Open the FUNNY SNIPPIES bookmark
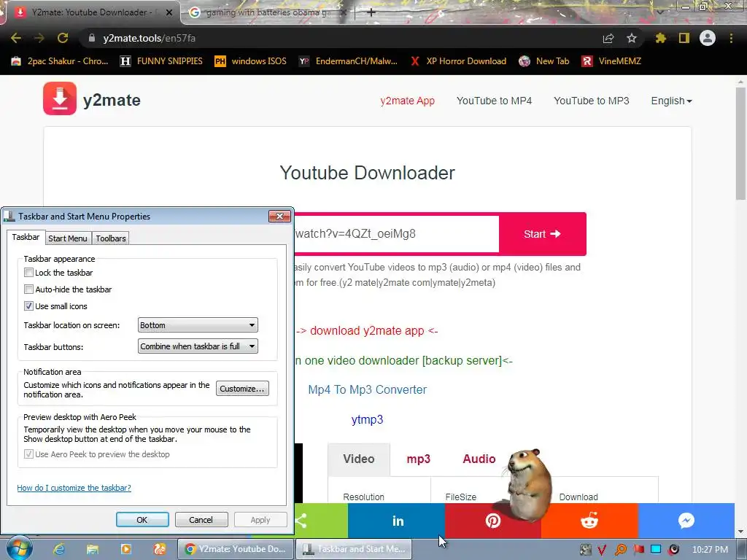 (161, 61)
